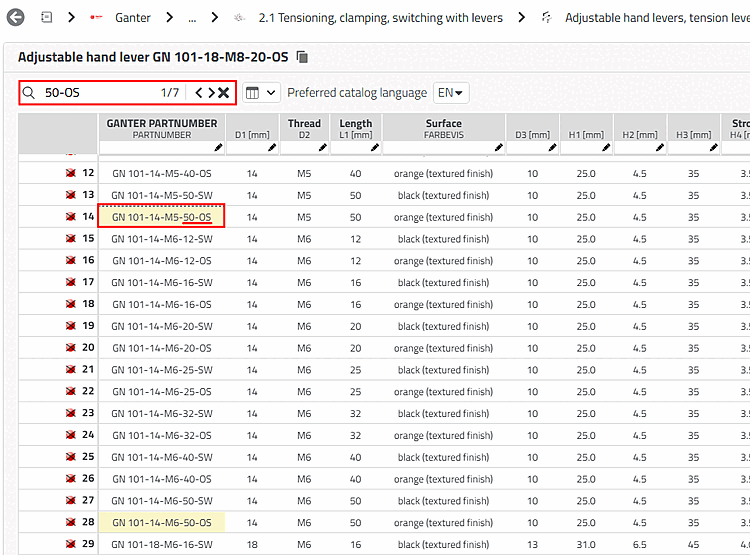Click the red marker icon on row 23
Screen dimensions: 750x555
71,413
